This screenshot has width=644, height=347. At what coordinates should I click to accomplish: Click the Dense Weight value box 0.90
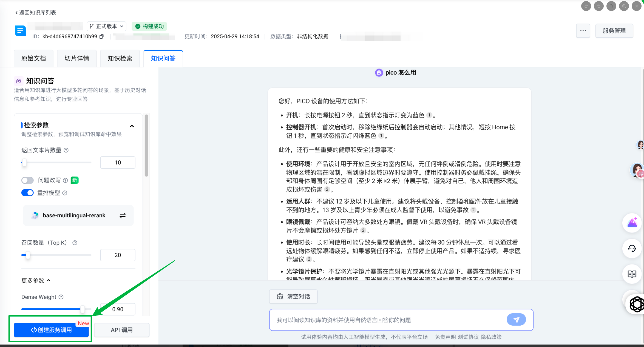pos(118,309)
